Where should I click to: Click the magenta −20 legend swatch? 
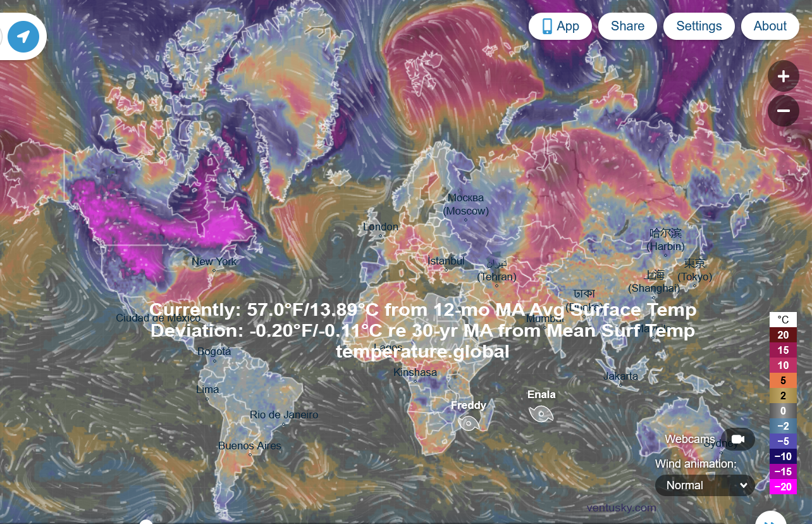783,487
